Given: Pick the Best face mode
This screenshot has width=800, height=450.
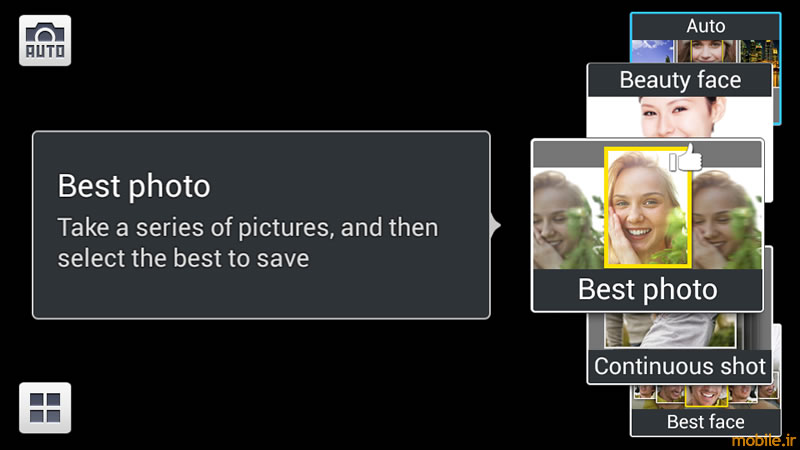Looking at the screenshot, I should [706, 422].
